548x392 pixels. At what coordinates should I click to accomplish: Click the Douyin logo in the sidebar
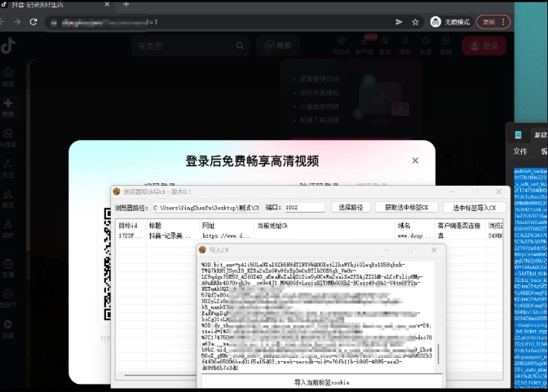coord(8,46)
